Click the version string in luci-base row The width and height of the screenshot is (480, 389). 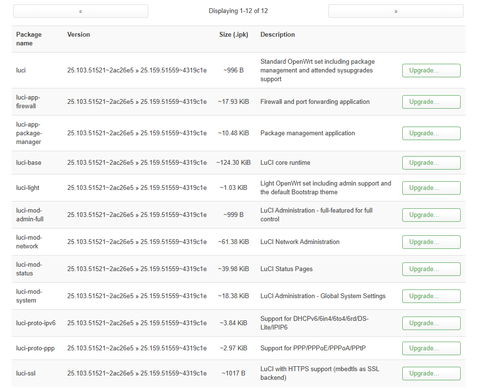tap(137, 163)
